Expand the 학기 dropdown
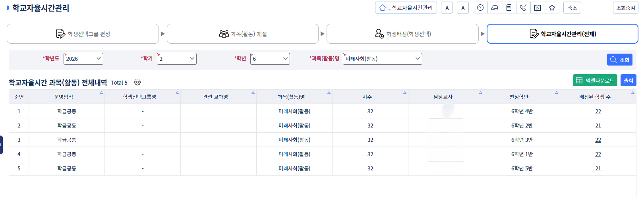 pyautogui.click(x=177, y=59)
